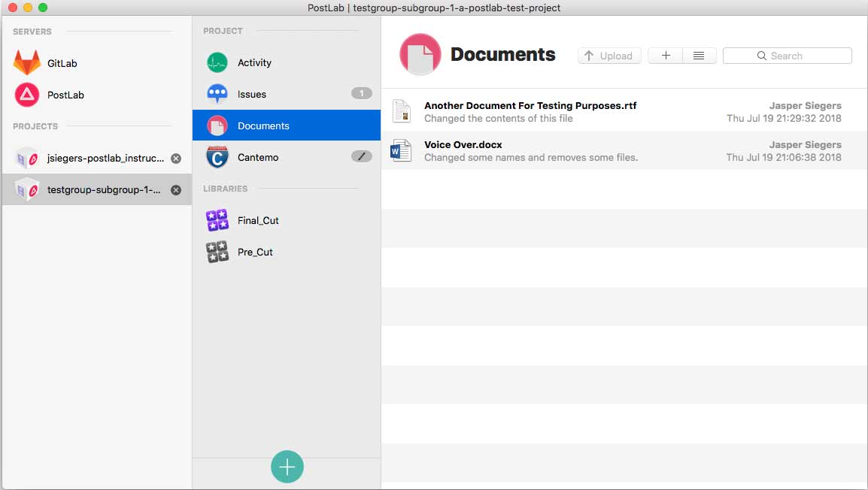Select the Word docx file icon
The height and width of the screenshot is (490, 868).
tap(401, 150)
